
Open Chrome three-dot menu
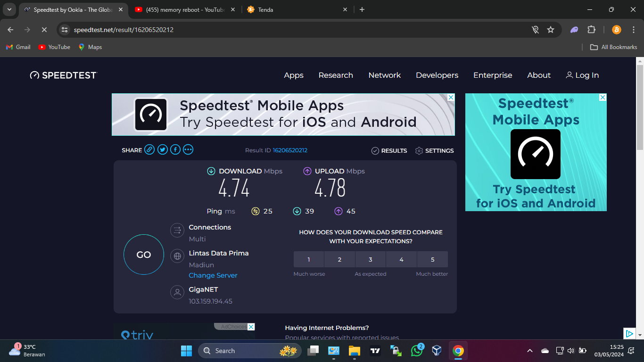coord(634,30)
